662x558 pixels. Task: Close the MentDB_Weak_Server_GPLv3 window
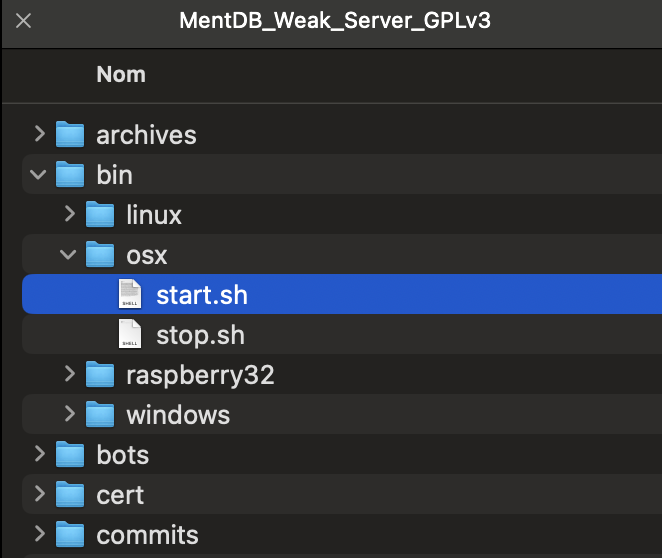tap(23, 20)
